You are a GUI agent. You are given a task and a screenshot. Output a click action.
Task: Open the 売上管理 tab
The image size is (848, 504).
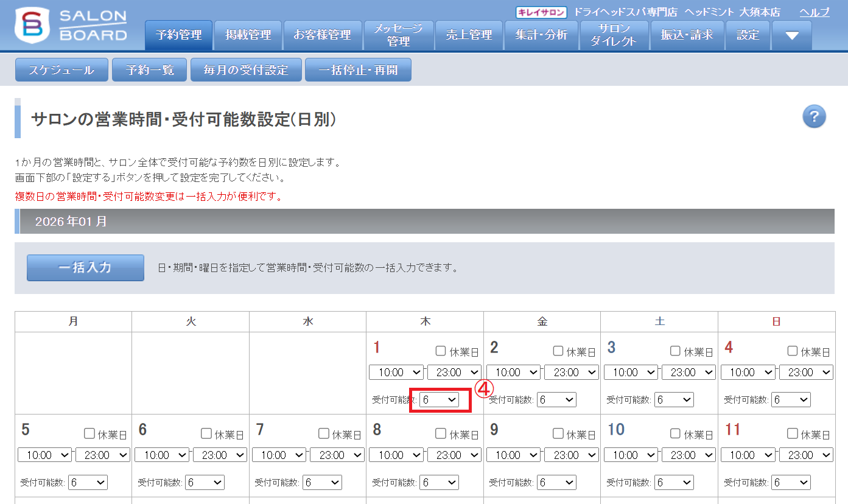469,35
